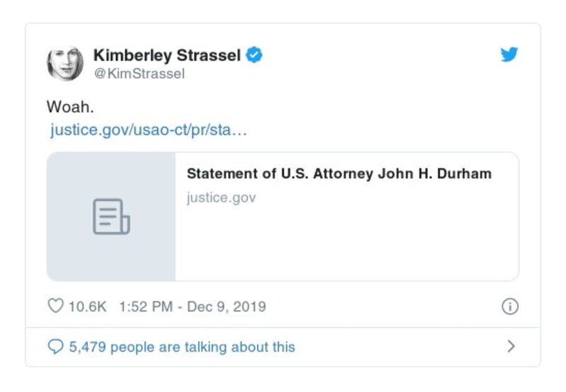566x392 pixels.
Task: Open the tweet info circle icon
Action: point(509,306)
